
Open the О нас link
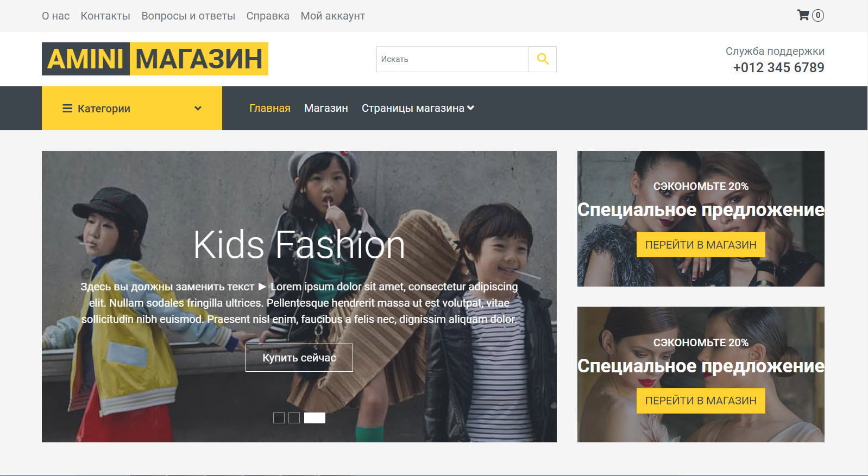(x=56, y=16)
